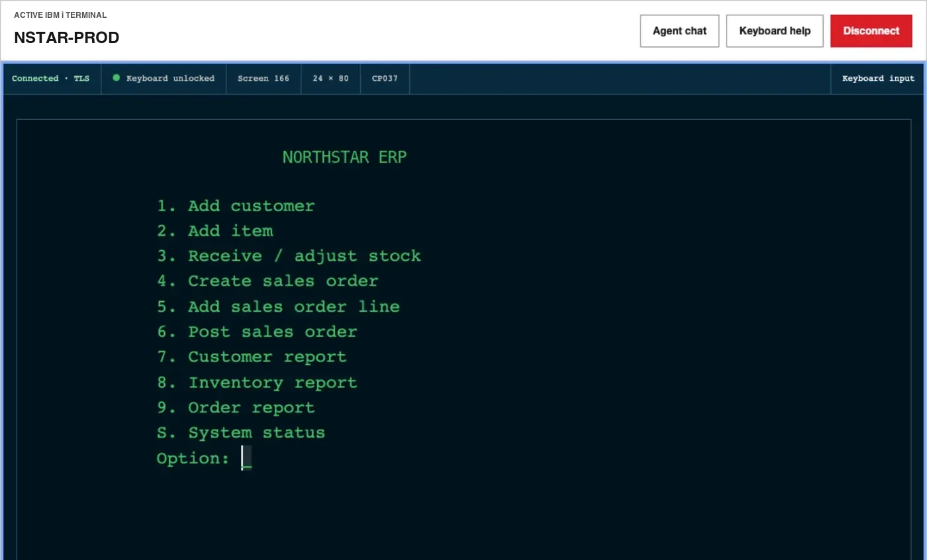
Task: Click the Option input field cursor
Action: point(246,458)
